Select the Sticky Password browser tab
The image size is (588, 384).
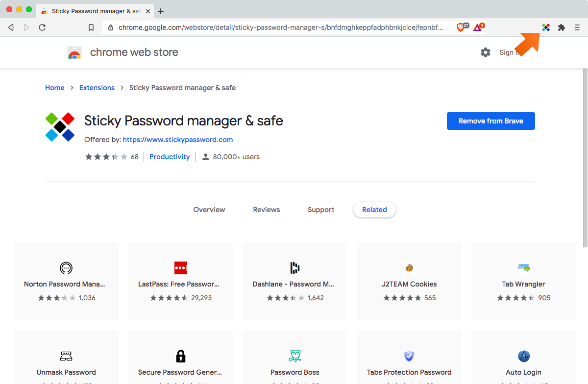click(95, 11)
